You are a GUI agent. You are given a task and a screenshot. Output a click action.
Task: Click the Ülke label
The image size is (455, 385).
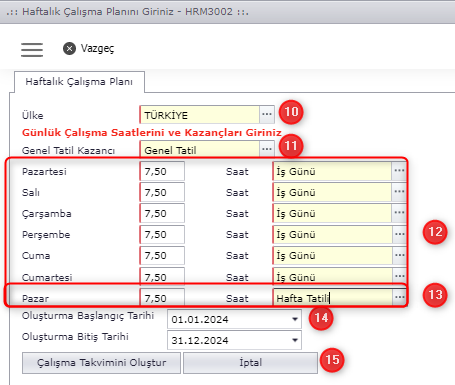(33, 115)
